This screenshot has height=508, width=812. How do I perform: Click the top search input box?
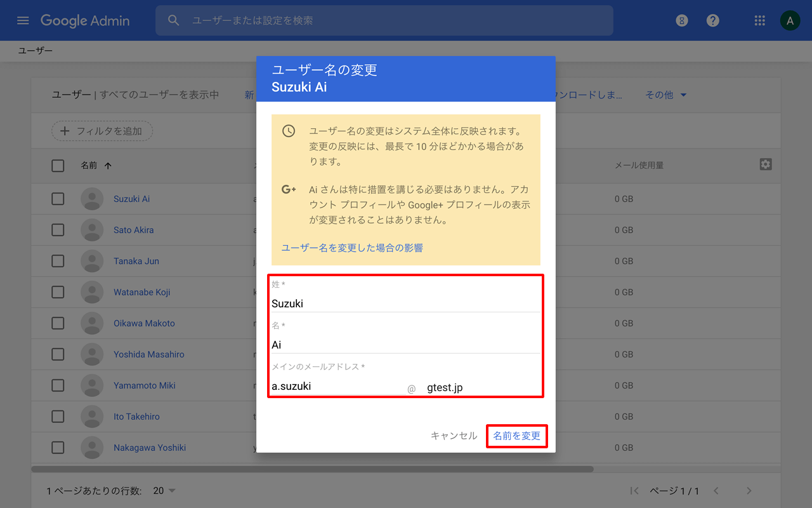pyautogui.click(x=384, y=20)
